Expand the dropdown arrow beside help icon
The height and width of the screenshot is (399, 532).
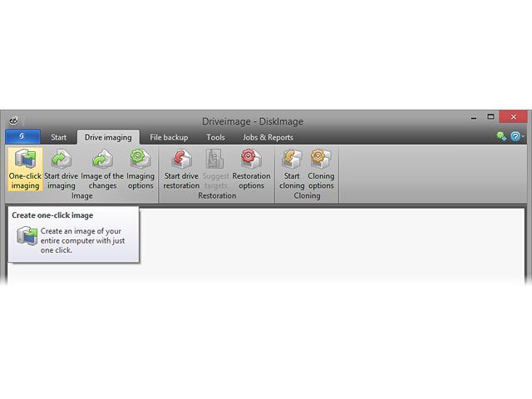click(523, 136)
